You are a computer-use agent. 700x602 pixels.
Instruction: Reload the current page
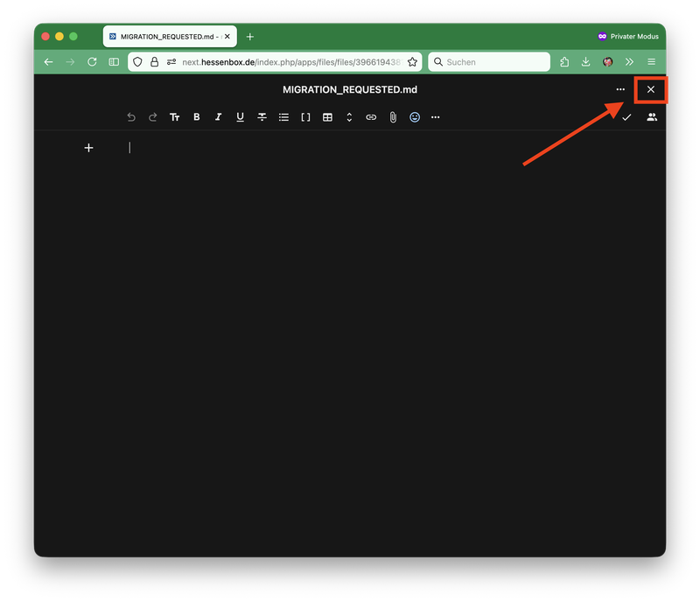click(x=92, y=62)
